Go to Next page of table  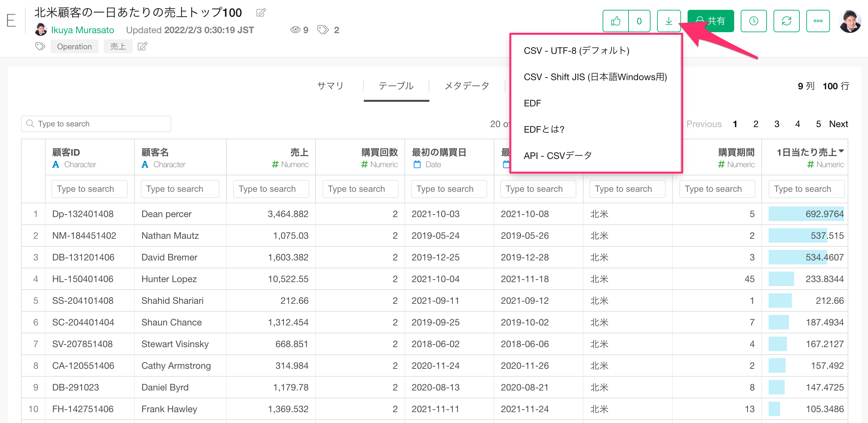point(838,124)
